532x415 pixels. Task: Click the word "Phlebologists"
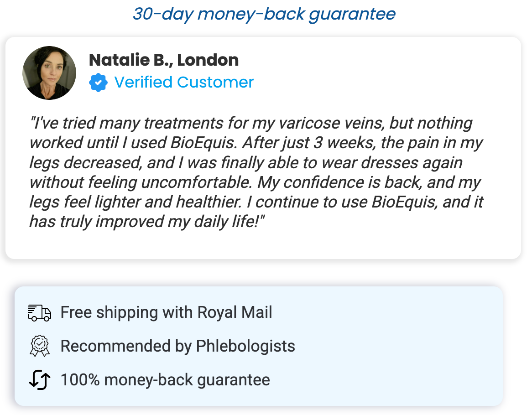[x=245, y=346]
